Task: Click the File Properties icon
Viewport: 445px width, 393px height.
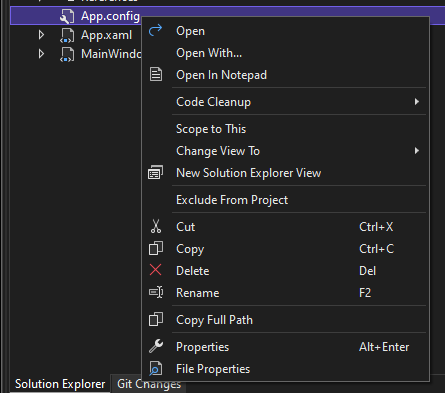Action: (x=156, y=368)
